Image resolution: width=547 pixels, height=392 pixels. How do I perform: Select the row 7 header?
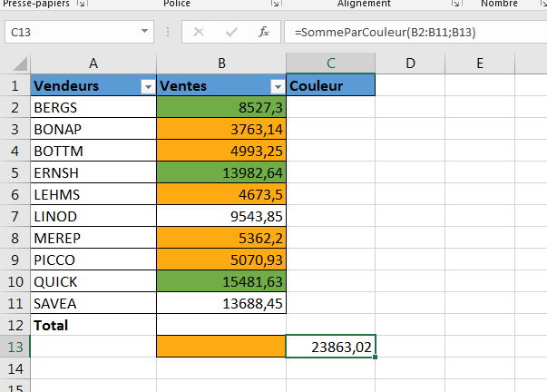(15, 216)
